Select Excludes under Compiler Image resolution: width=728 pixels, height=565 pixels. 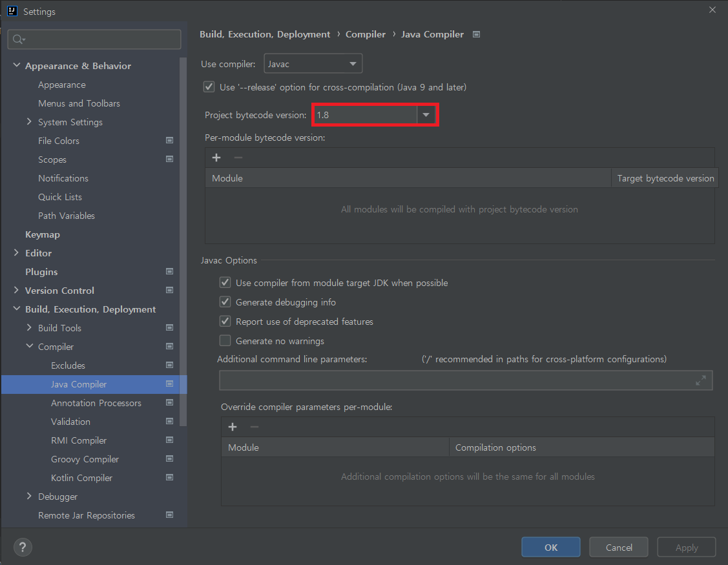(x=68, y=365)
